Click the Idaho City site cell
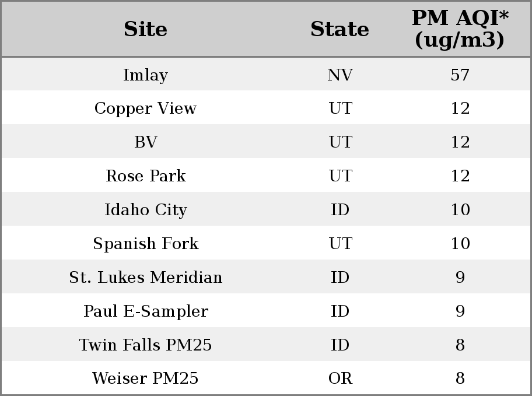 click(x=146, y=210)
